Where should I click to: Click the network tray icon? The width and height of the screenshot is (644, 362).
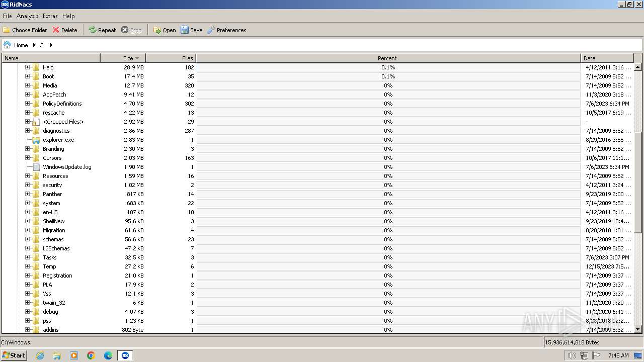click(x=584, y=355)
